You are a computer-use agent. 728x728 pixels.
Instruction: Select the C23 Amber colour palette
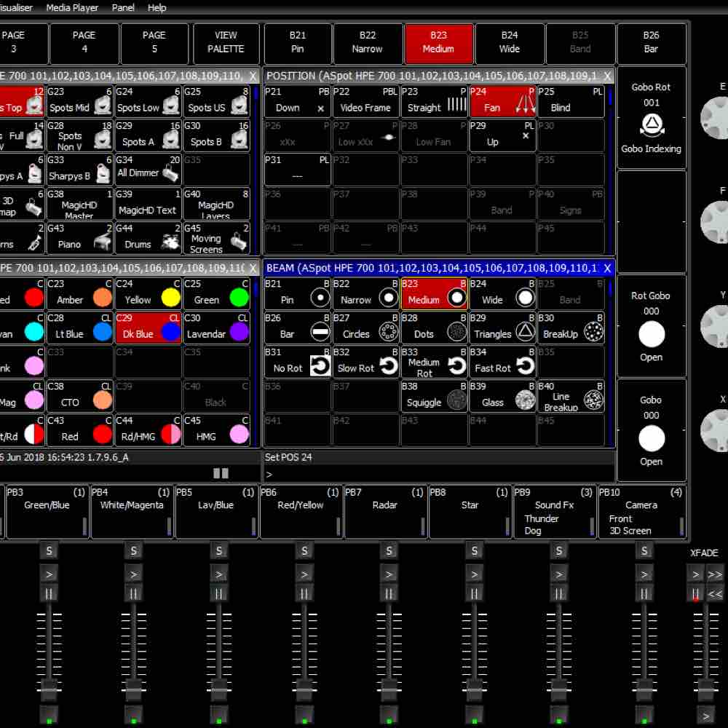80,293
